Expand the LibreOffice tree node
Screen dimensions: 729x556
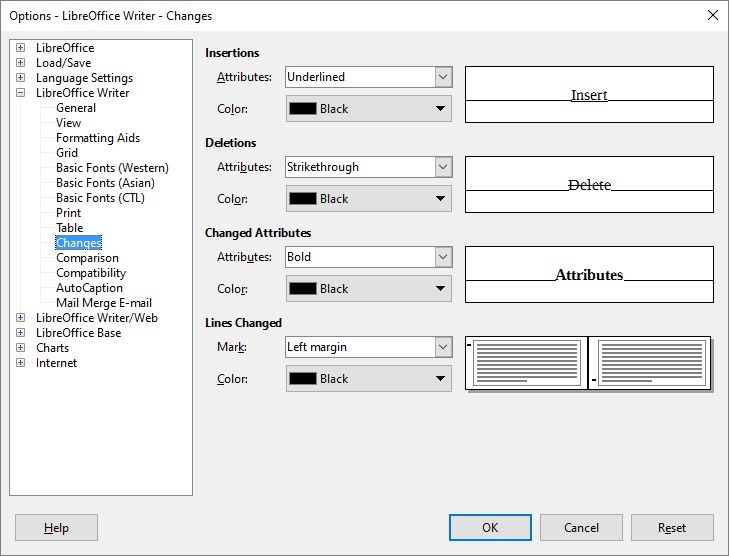click(21, 48)
